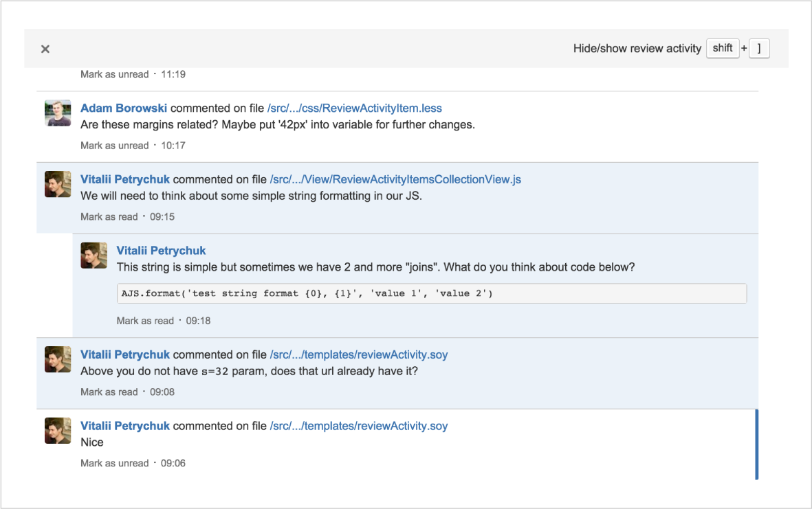812x509 pixels.
Task: Click Vitalii Petrychuk's avatar on the 09:15 comment
Action: point(58,184)
